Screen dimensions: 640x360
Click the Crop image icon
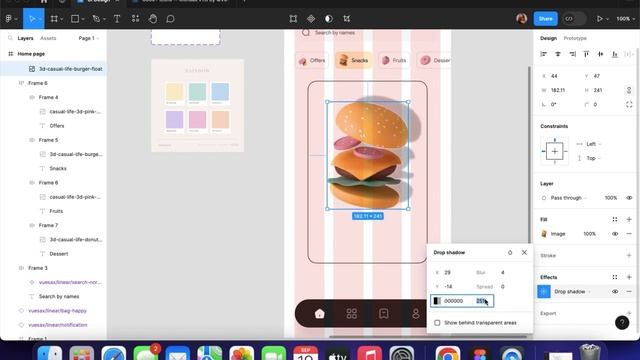point(347,19)
